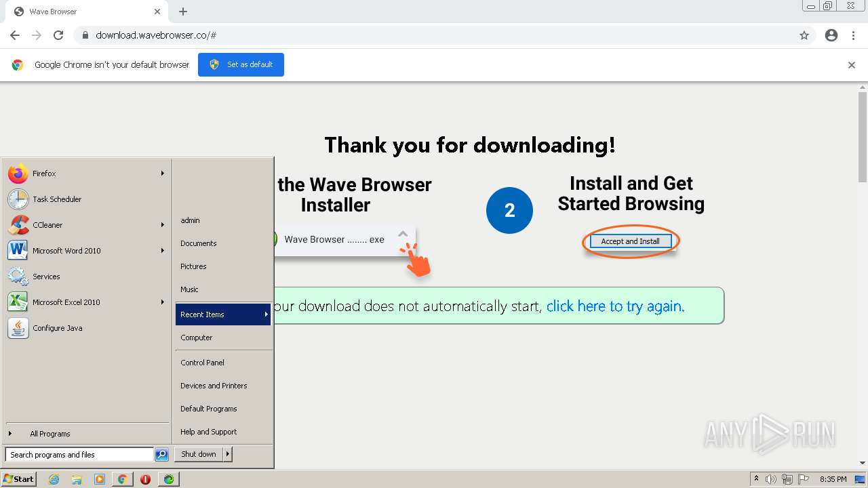Open Help and Support
This screenshot has width=868, height=488.
coord(223,432)
